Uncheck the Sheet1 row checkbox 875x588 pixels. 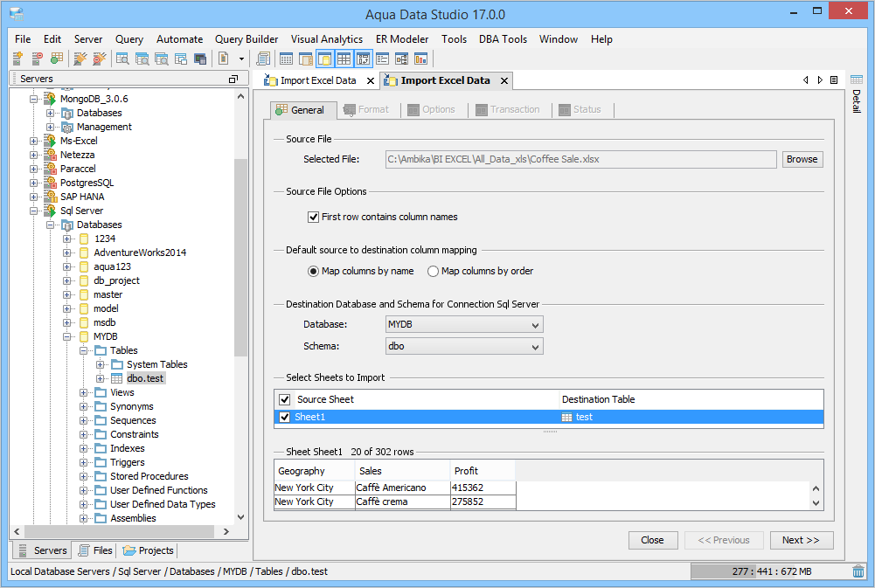[x=285, y=418]
